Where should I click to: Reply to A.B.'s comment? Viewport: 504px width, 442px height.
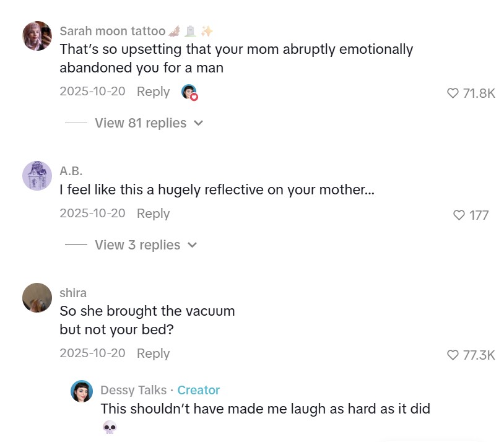click(x=153, y=214)
